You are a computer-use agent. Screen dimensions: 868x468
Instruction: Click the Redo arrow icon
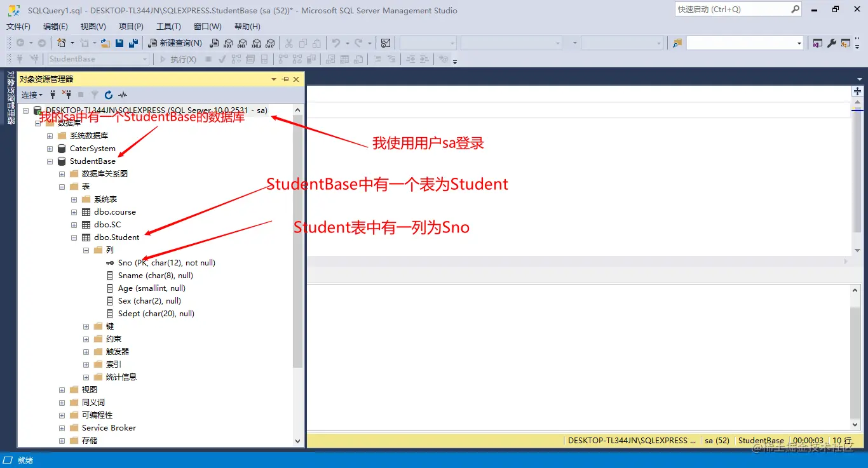pyautogui.click(x=359, y=43)
